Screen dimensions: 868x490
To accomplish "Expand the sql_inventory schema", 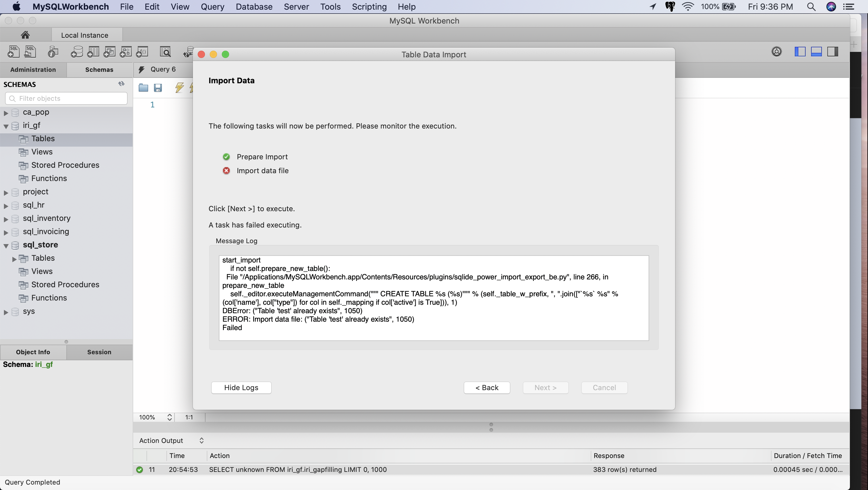I will [6, 219].
